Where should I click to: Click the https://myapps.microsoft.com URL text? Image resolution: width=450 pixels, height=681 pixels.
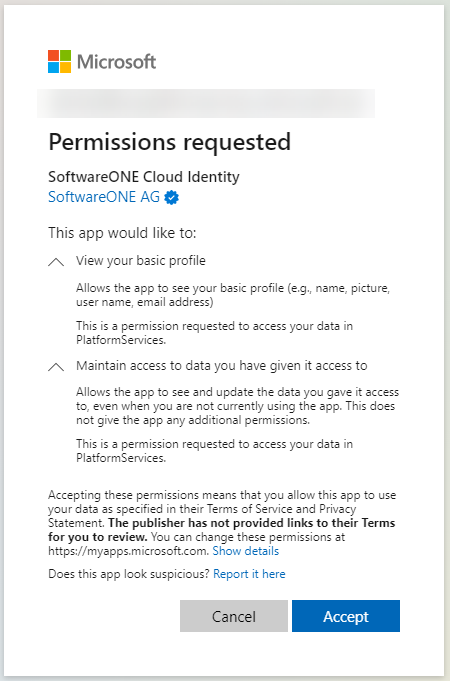pos(128,551)
